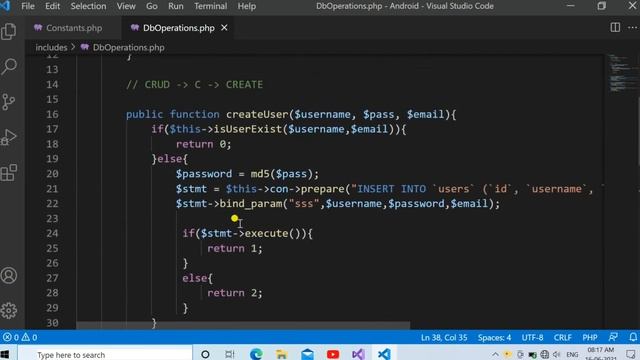640x360 pixels.
Task: Open the Mail app from the taskbar
Action: pos(307,354)
